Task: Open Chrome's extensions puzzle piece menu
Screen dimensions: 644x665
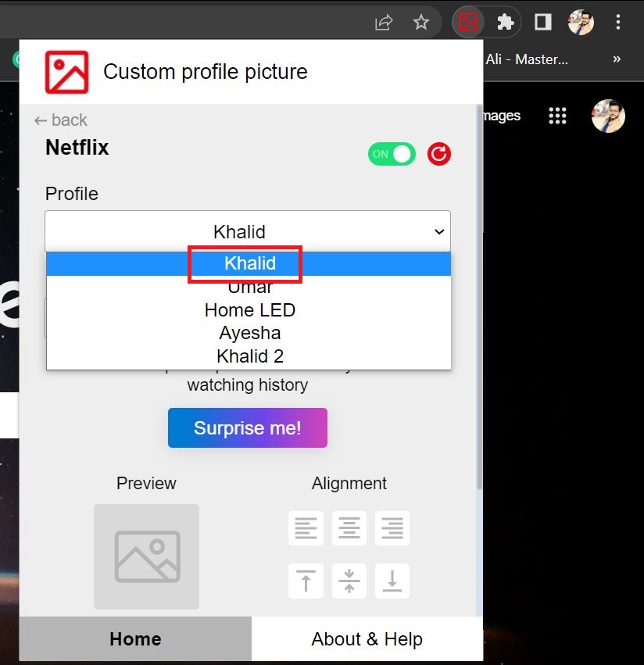Action: tap(505, 22)
